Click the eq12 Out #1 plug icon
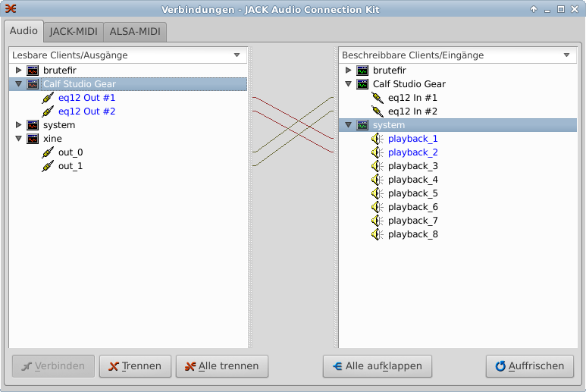This screenshot has height=392, width=586. pos(48,98)
